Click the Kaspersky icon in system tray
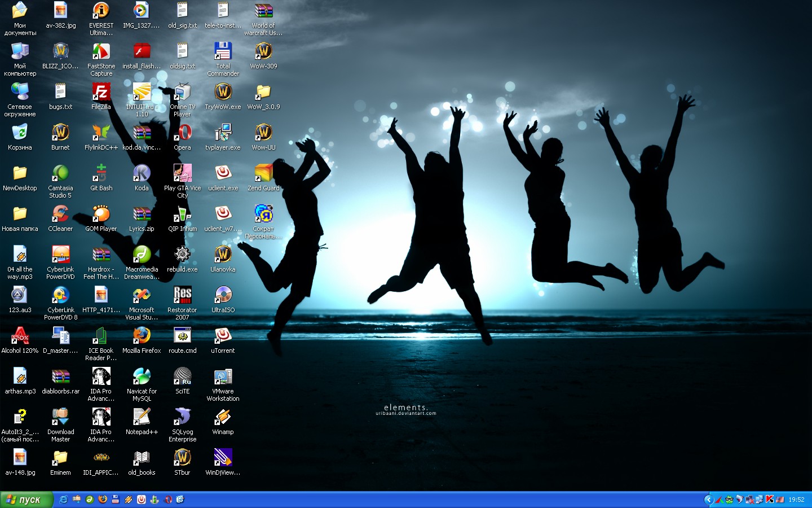Viewport: 812px width, 508px height. (769, 500)
